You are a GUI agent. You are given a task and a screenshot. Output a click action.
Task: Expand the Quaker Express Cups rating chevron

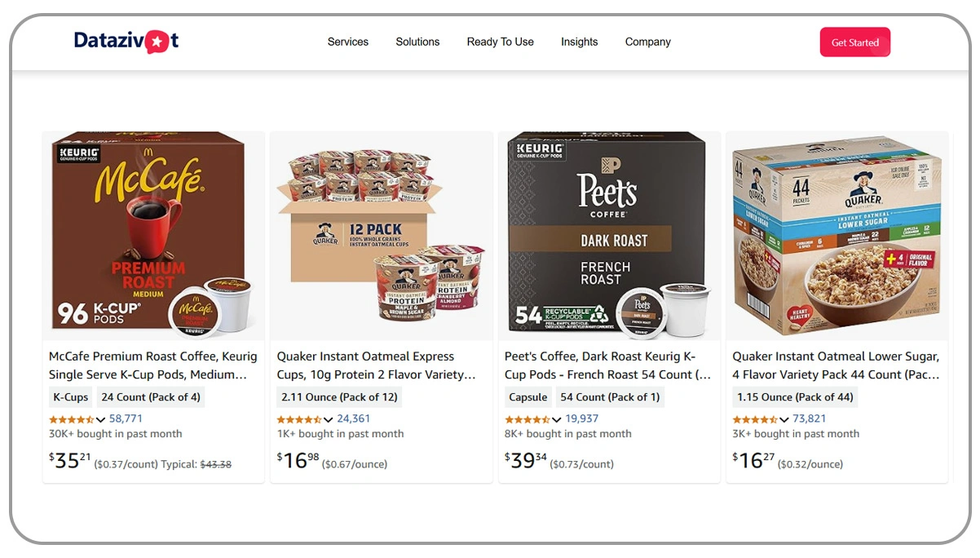pyautogui.click(x=329, y=419)
